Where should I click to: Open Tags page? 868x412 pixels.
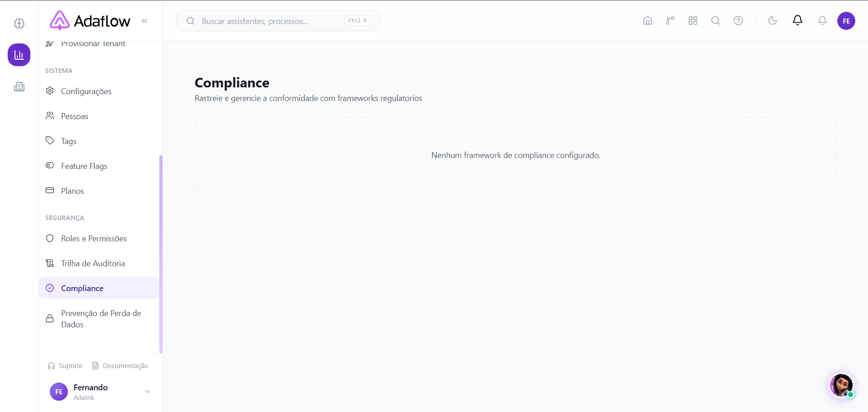[99, 141]
